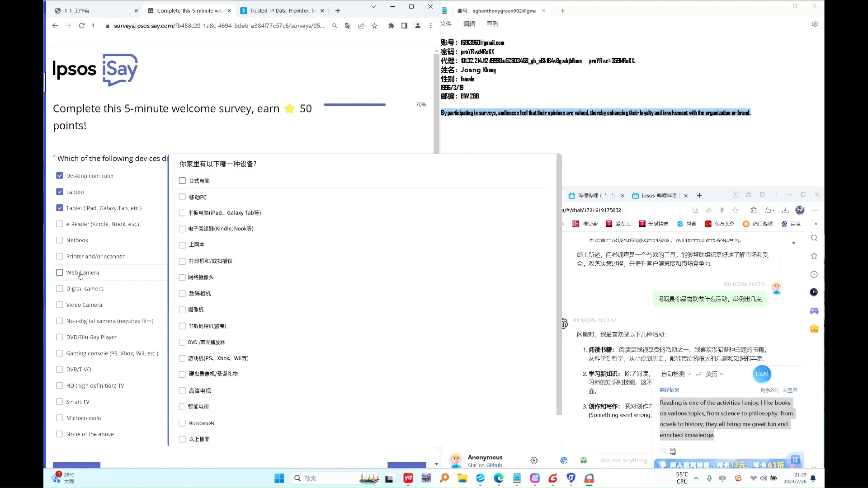868x488 pixels.
Task: Click the bookmark/star icon in browser toolbar
Action: click(374, 25)
